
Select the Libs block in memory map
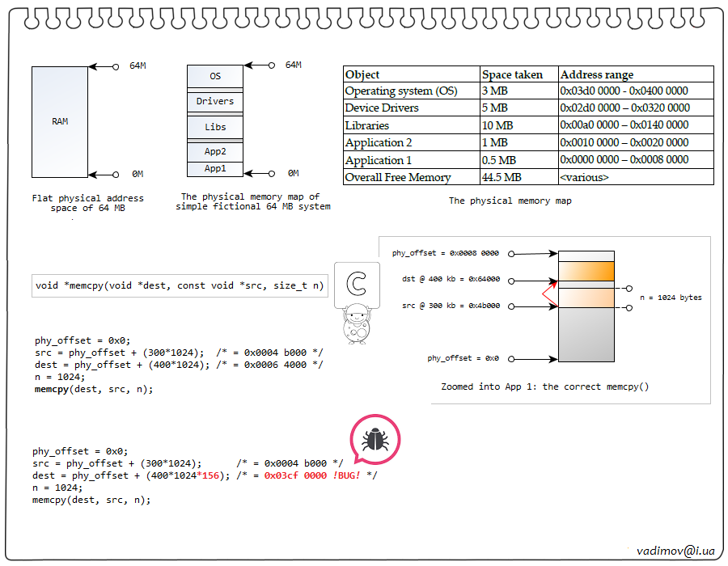pos(215,128)
